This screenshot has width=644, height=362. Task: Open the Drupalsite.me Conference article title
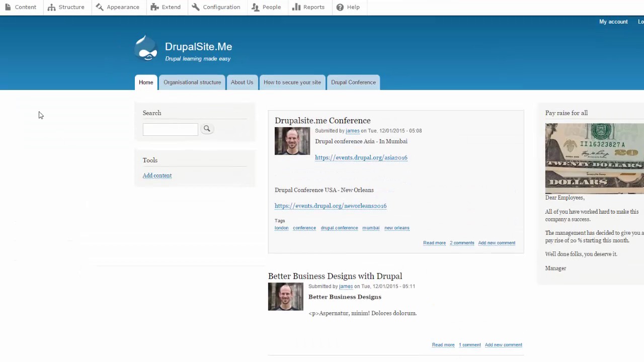(323, 121)
